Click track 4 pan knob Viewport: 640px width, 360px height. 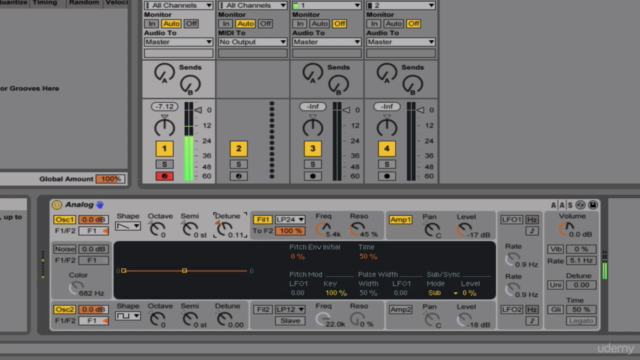point(387,128)
